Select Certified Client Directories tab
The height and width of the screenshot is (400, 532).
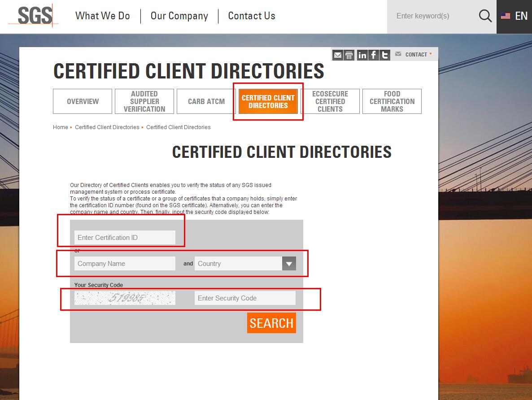point(268,101)
